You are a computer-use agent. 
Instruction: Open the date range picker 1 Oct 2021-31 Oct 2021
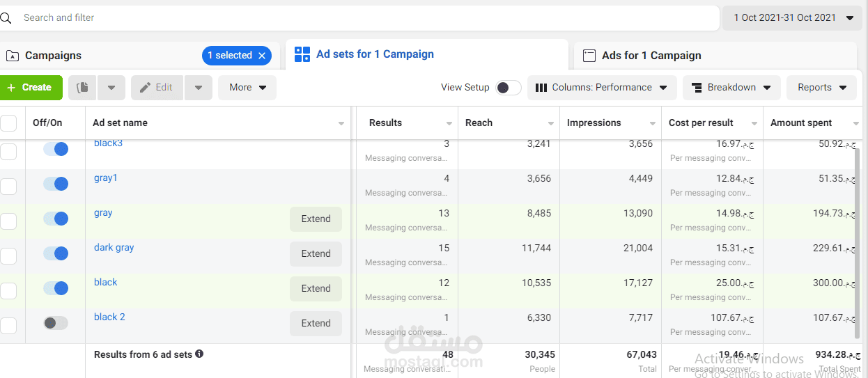[793, 18]
